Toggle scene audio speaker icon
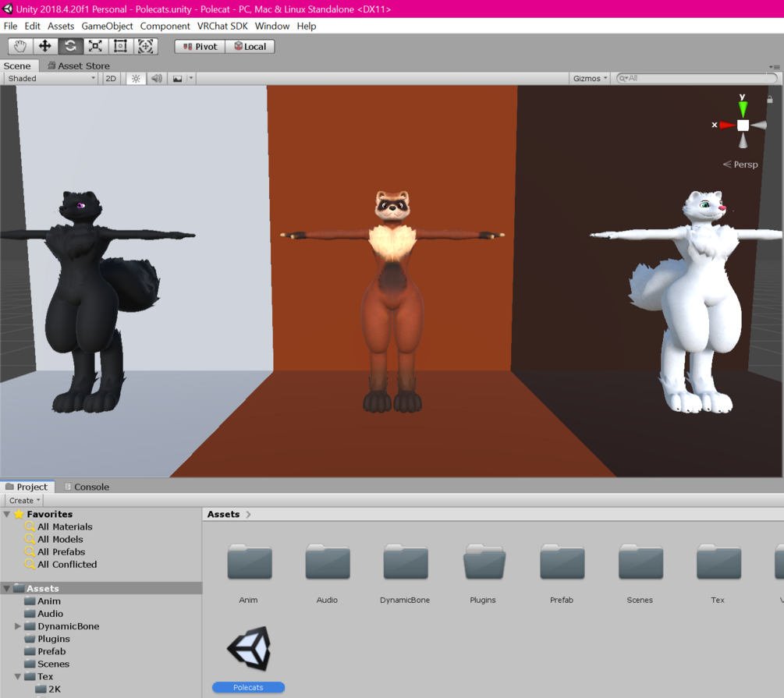The height and width of the screenshot is (698, 784). [x=157, y=79]
